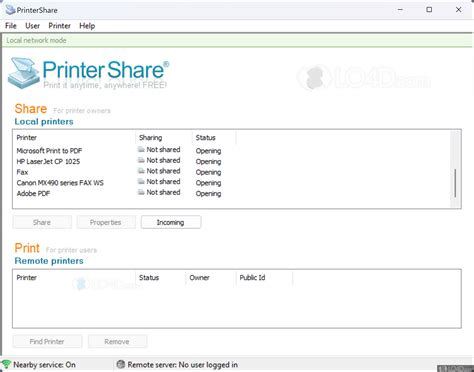Select Microsoft Print to PDF printer

click(49, 151)
